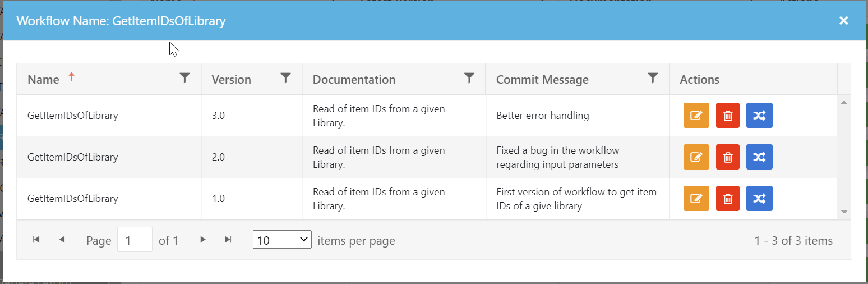Close the workflow versions dialog
The width and height of the screenshot is (868, 284).
843,21
